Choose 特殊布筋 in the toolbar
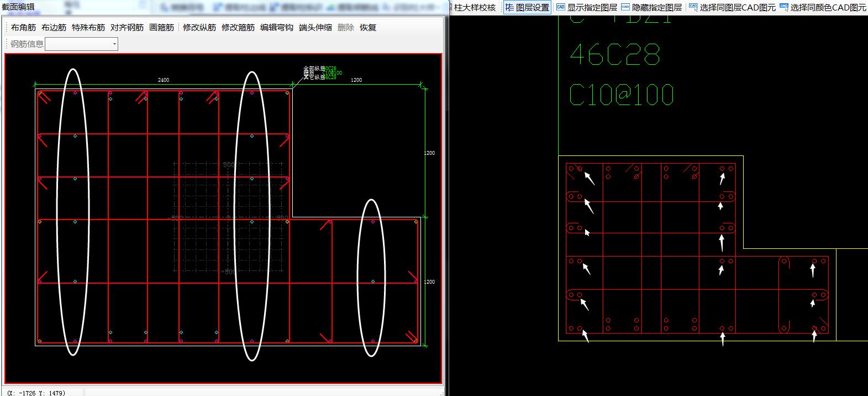This screenshot has height=396, width=868. tap(88, 28)
